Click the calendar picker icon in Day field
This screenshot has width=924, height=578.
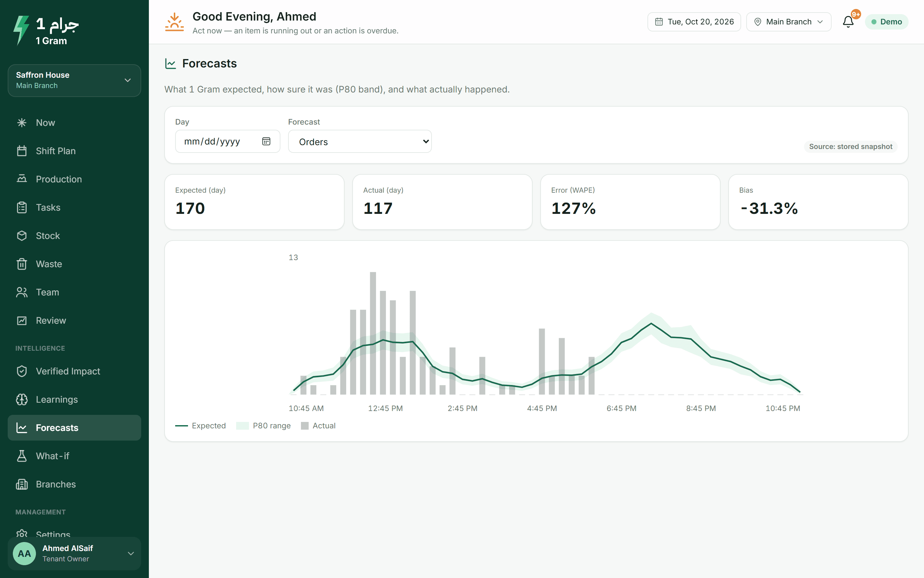coord(266,141)
